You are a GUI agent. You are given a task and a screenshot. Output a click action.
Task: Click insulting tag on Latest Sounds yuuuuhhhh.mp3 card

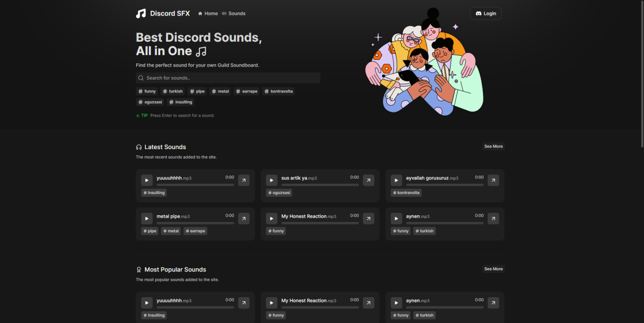(154, 193)
